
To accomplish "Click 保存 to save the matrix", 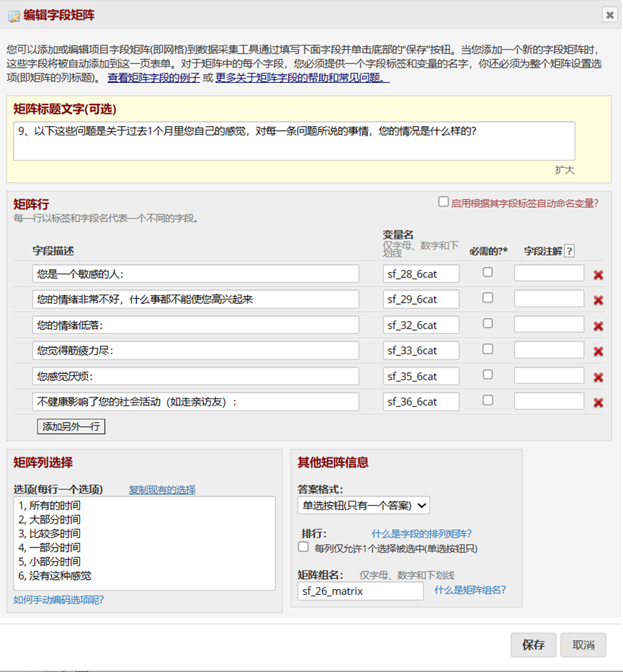I will pos(533,645).
